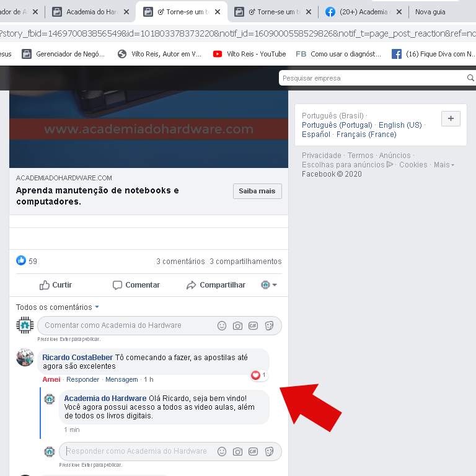476x476 pixels.
Task: Click the Pesquisar empresa search field
Action: click(372, 78)
